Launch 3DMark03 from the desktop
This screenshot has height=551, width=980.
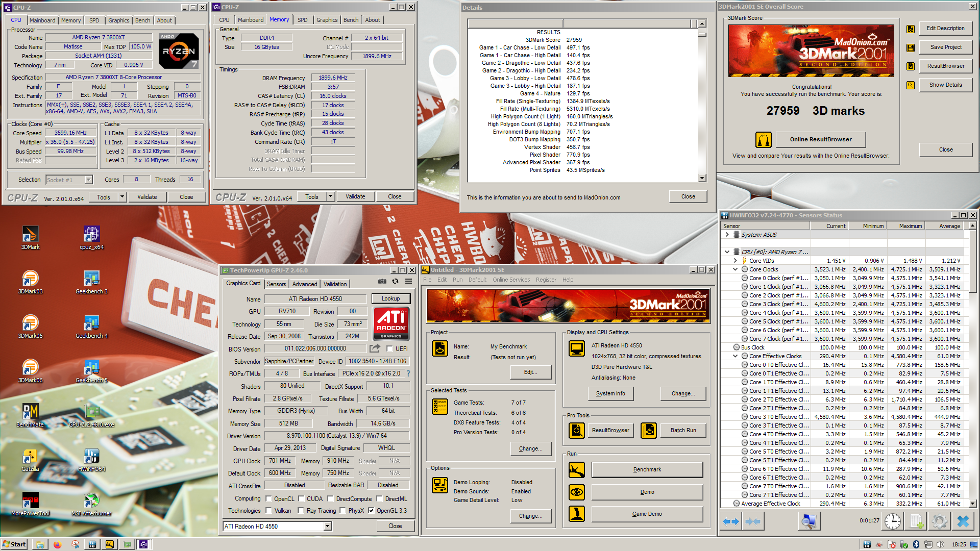pos(30,282)
